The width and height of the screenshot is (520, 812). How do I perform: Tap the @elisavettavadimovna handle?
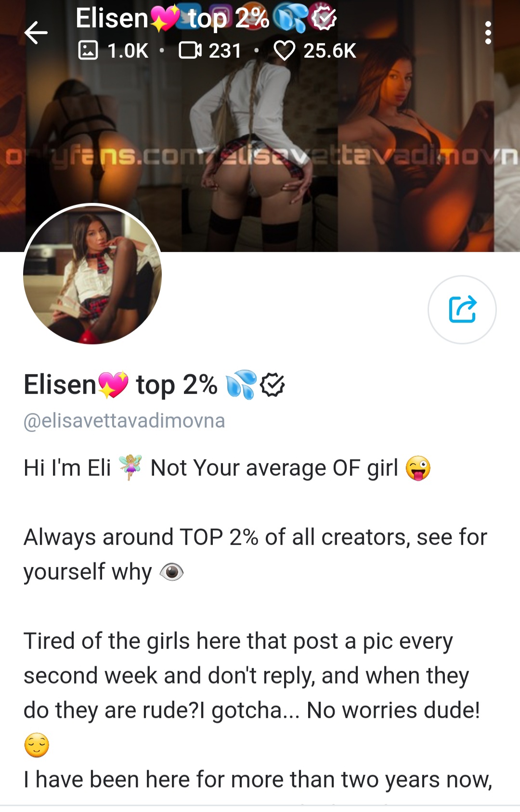pos(124,420)
